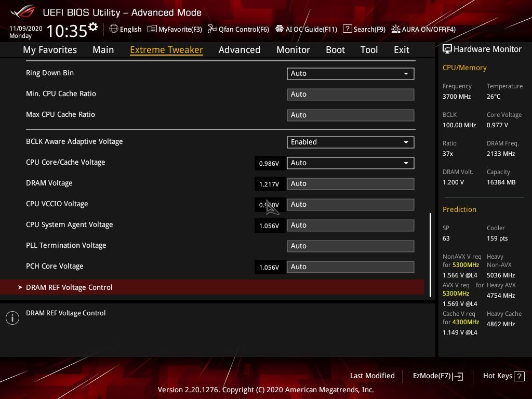Click the 16384 MB capacity value
This screenshot has height=399, width=532.
(x=501, y=182)
